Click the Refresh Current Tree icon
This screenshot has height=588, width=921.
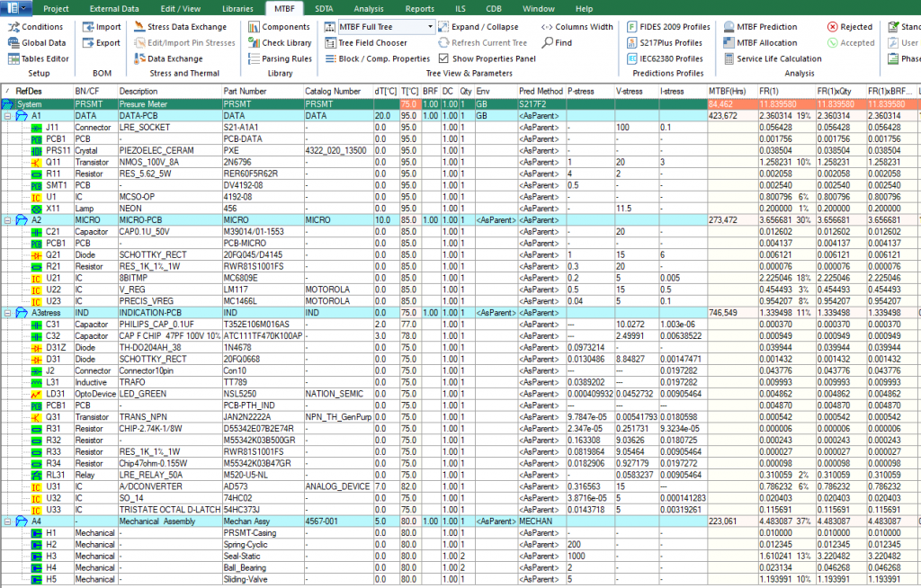click(443, 43)
